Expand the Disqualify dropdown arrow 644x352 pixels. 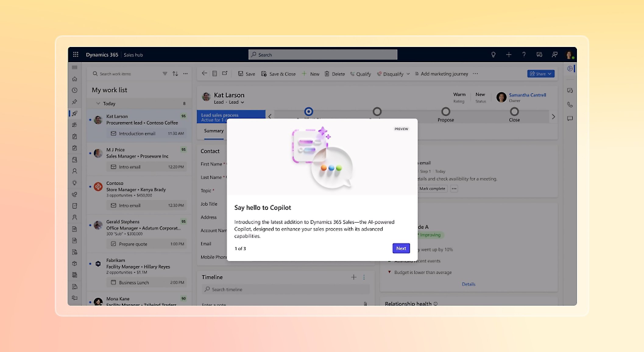click(409, 74)
